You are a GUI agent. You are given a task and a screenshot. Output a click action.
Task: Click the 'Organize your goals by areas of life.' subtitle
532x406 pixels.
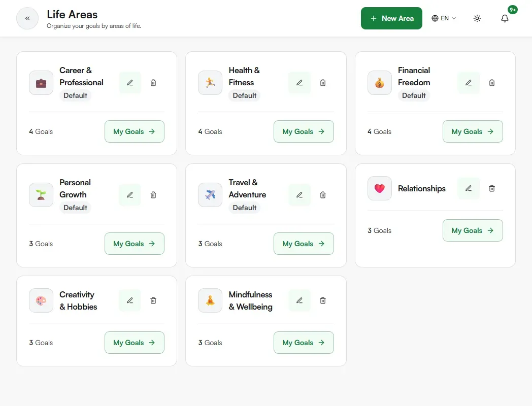coord(94,26)
